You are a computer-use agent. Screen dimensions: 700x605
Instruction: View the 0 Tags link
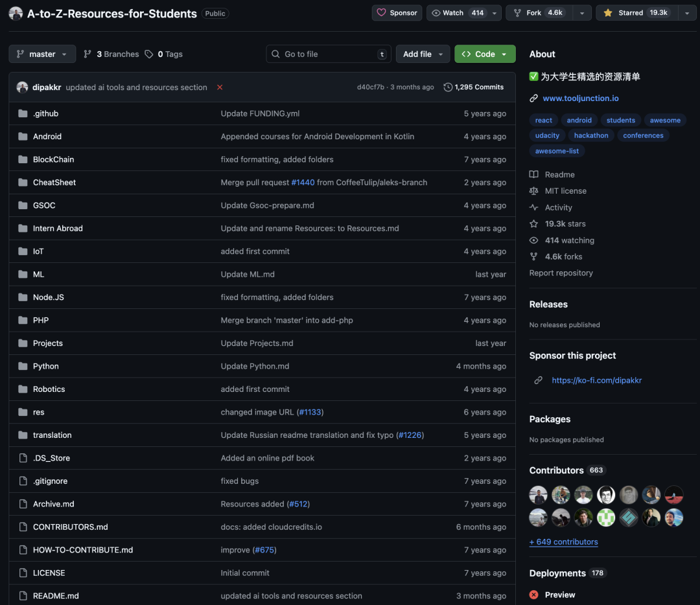click(x=164, y=54)
